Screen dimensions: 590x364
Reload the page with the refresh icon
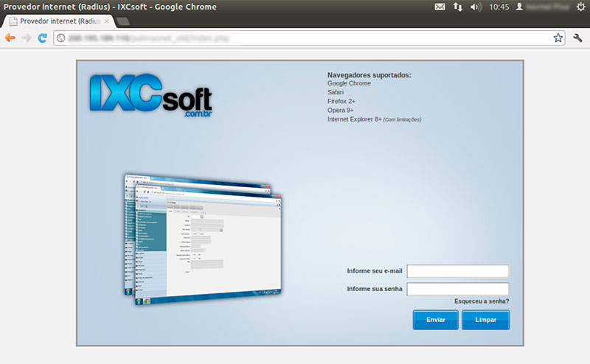[x=43, y=38]
